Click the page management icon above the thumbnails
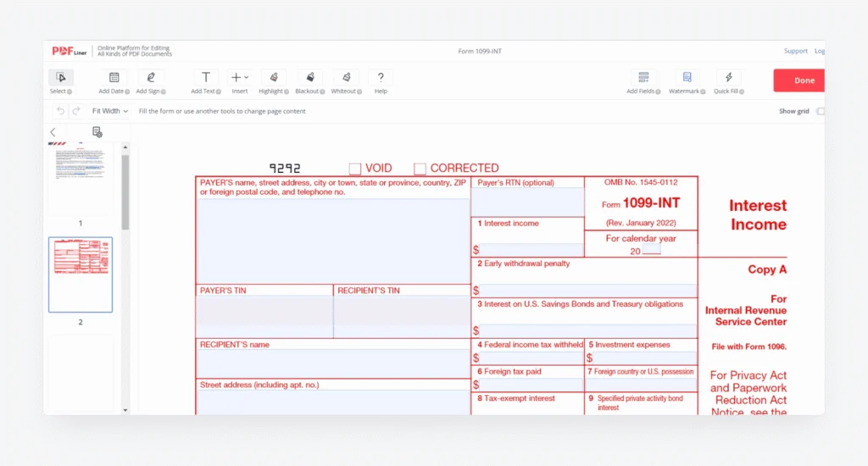The image size is (868, 466). point(97,131)
